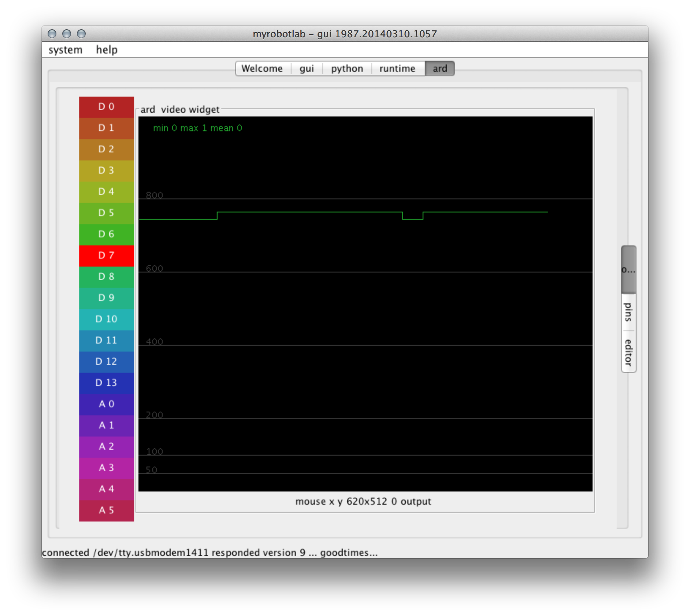
Task: Toggle trace for pin D 5
Action: [x=106, y=213]
